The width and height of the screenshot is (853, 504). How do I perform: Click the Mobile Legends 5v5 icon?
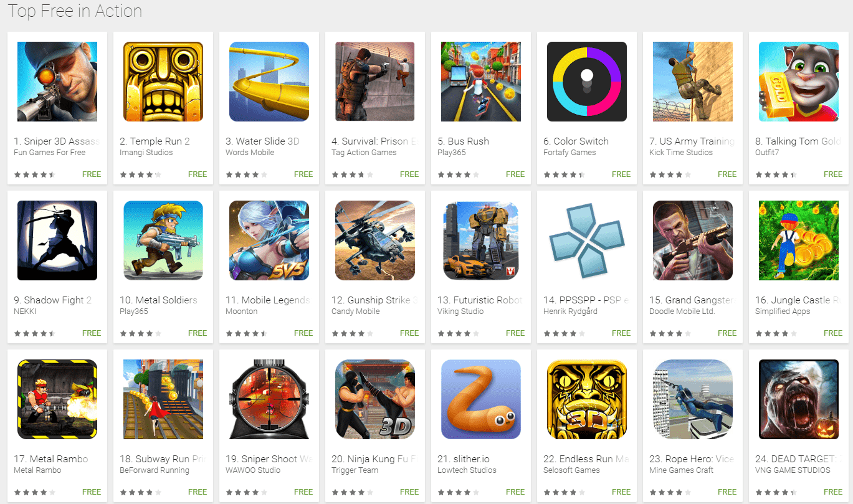269,240
